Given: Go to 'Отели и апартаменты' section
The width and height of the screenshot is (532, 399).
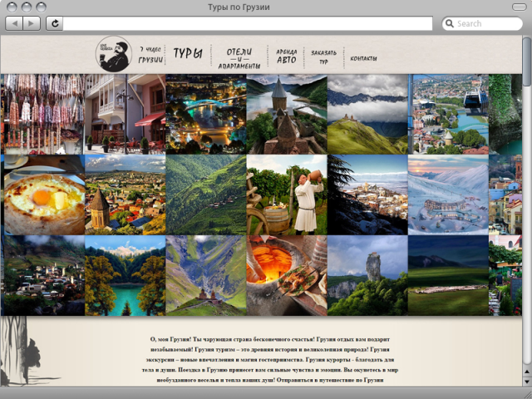Looking at the screenshot, I should click(239, 58).
